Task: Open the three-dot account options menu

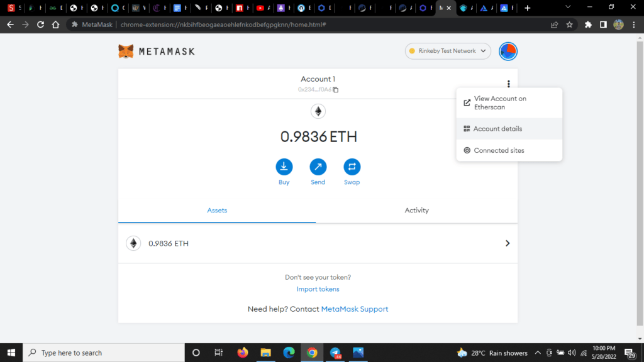Action: (508, 84)
